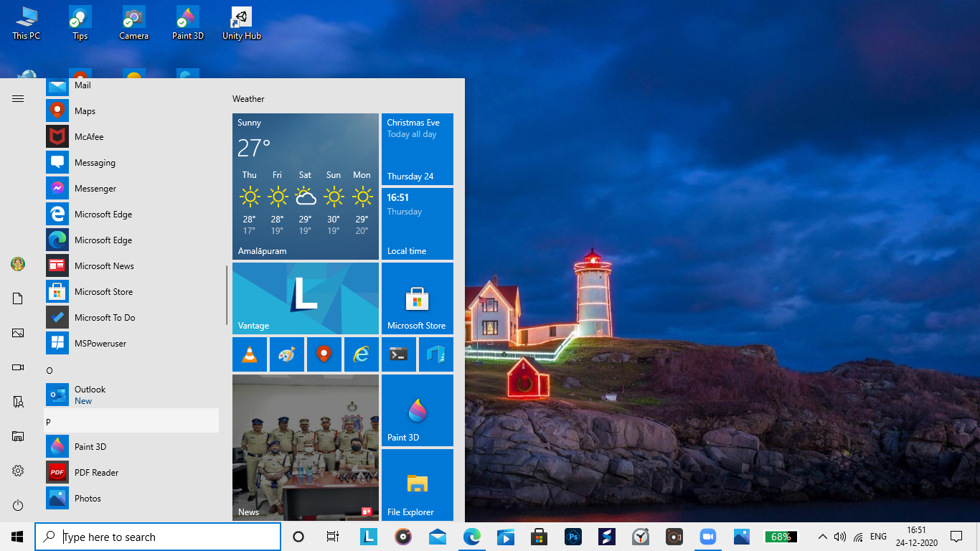Open Task View on the taskbar
This screenshot has height=551, width=980.
point(333,537)
